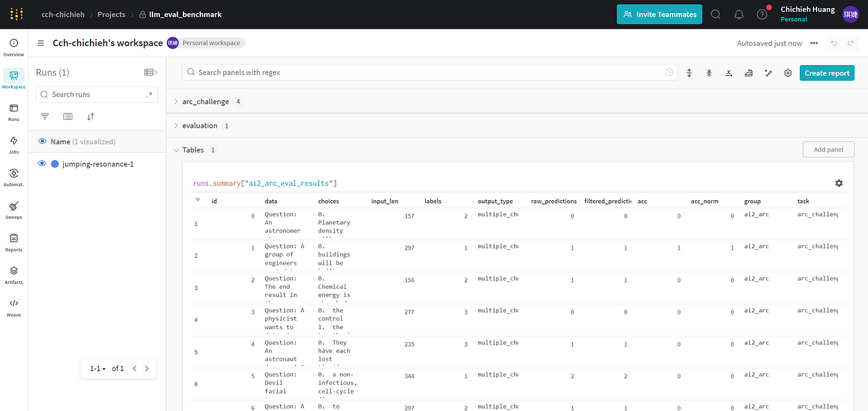Screen dimensions: 868x411
Task: Click the notifications bell icon
Action: click(739, 14)
